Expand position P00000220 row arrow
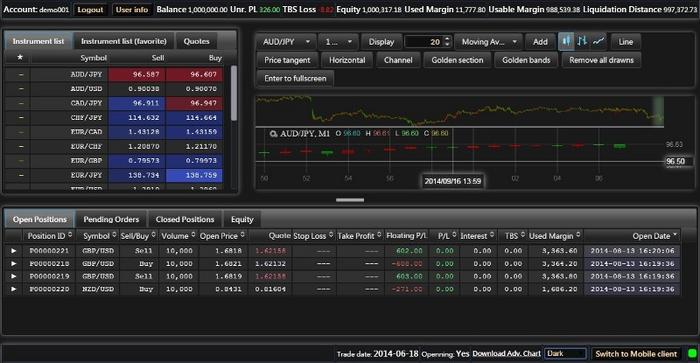This screenshot has height=363, width=700. coord(14,289)
